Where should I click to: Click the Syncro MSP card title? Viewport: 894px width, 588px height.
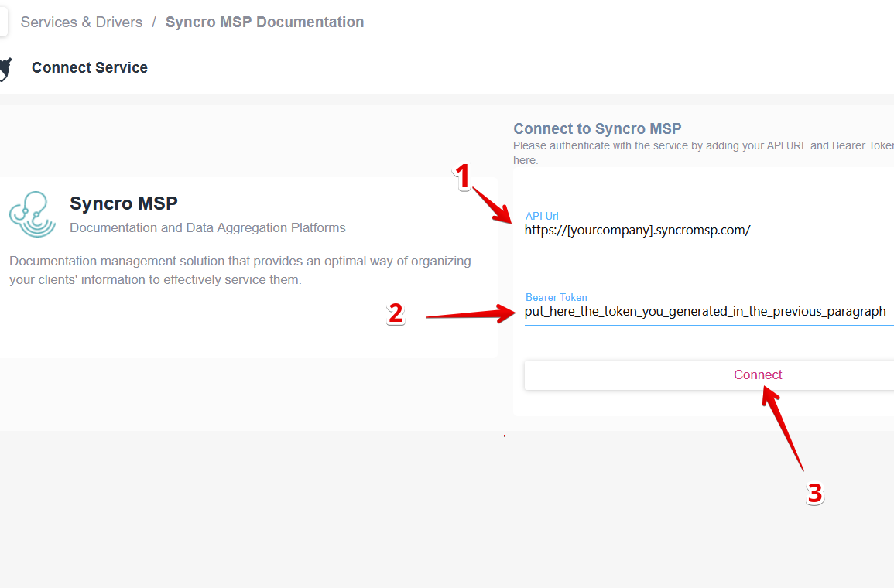[x=124, y=203]
